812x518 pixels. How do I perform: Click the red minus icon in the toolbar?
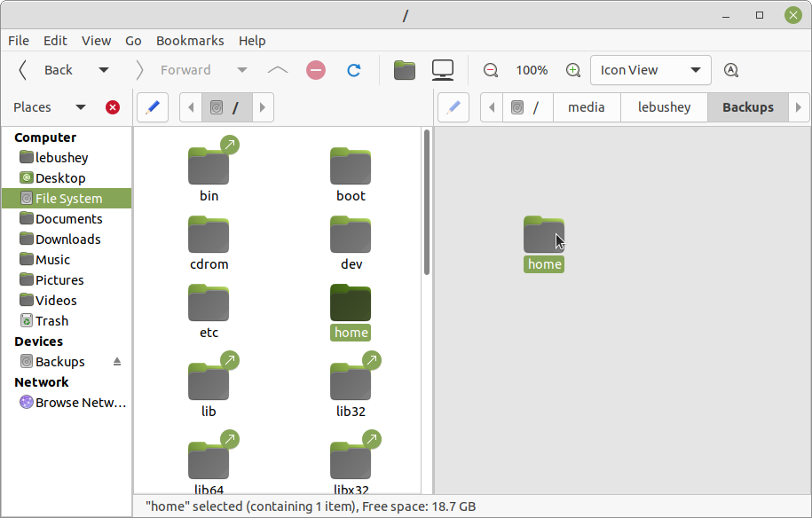(x=315, y=70)
